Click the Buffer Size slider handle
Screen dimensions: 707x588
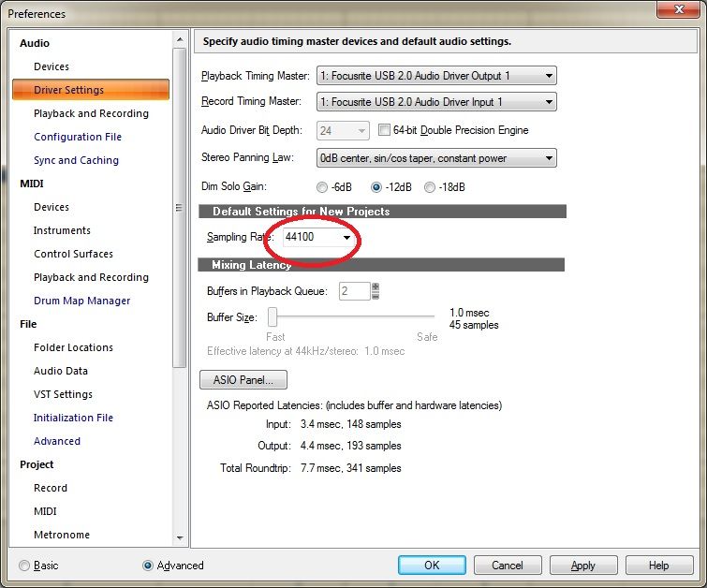click(272, 317)
